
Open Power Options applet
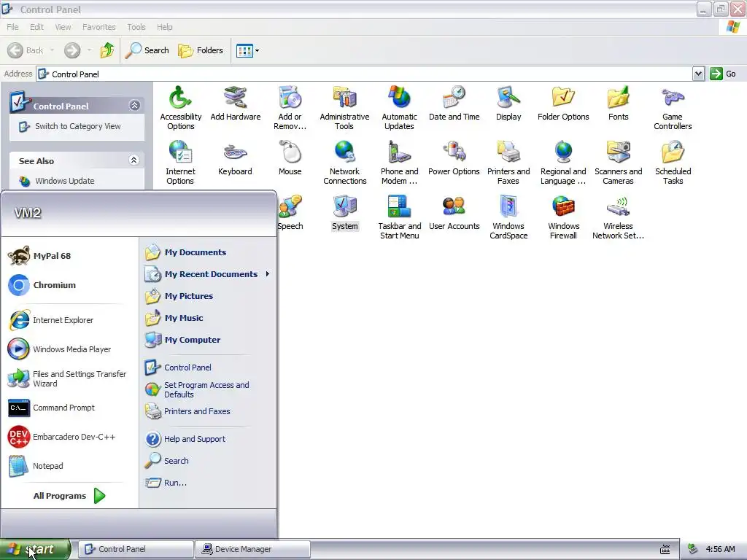[454, 158]
